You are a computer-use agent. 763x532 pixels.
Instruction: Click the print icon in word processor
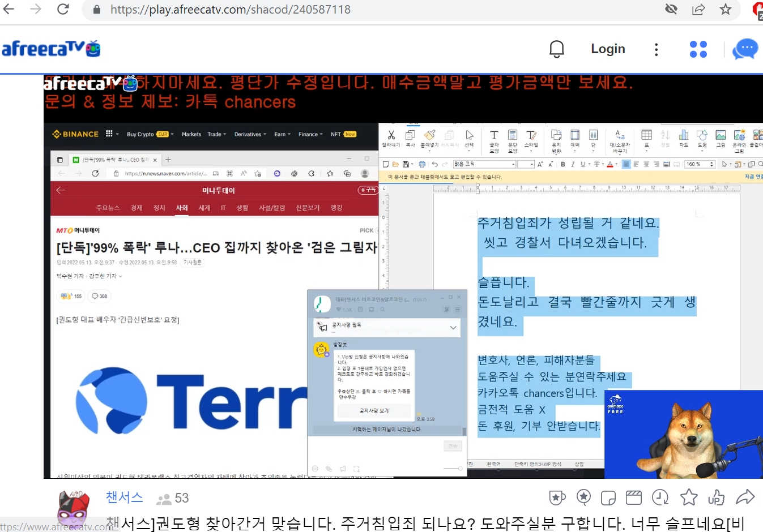point(421,164)
